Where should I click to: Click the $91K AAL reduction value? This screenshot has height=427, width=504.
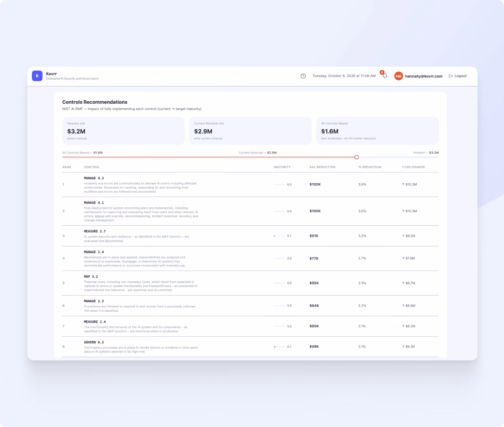pos(314,236)
